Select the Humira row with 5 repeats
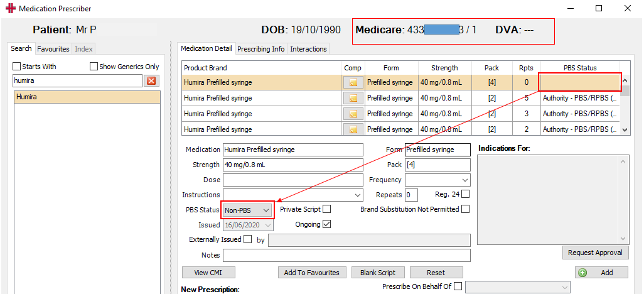 click(x=400, y=98)
